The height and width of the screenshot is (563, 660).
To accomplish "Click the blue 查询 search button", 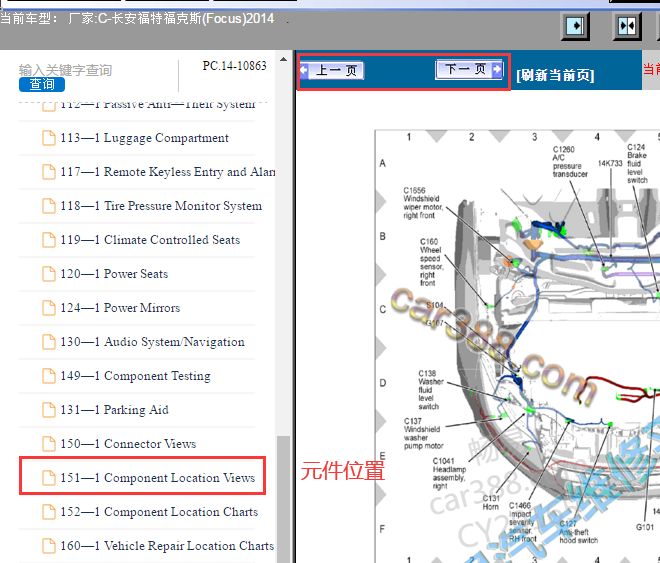I will [42, 84].
